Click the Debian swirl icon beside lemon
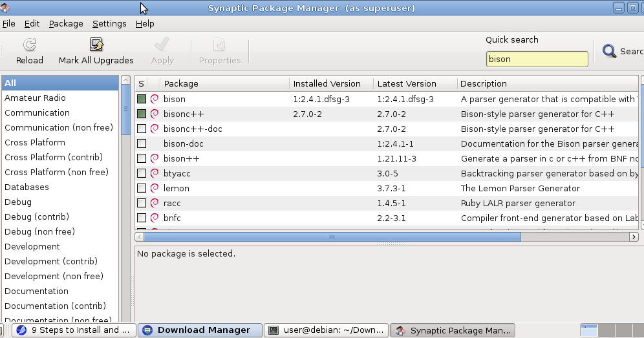 pos(155,188)
